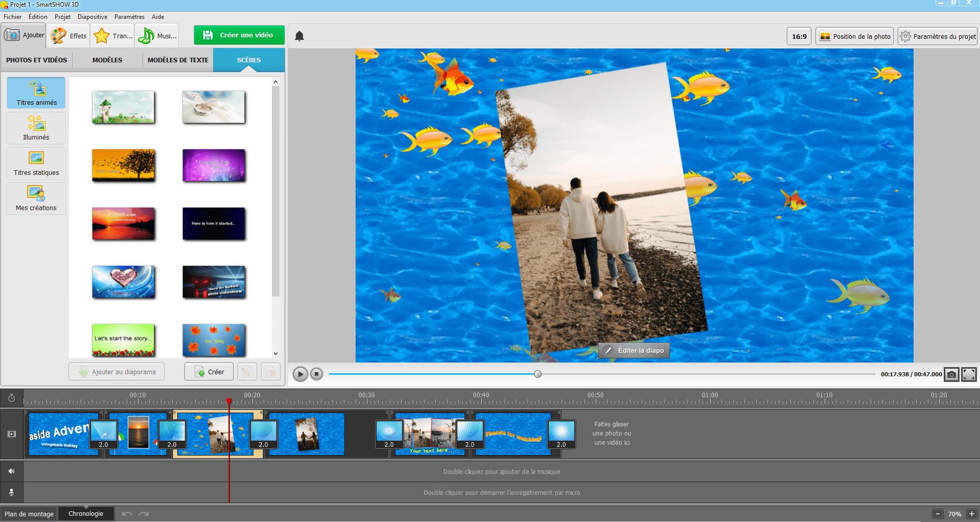Select the Mes créations category
Image resolution: width=980 pixels, height=522 pixels.
tap(36, 198)
